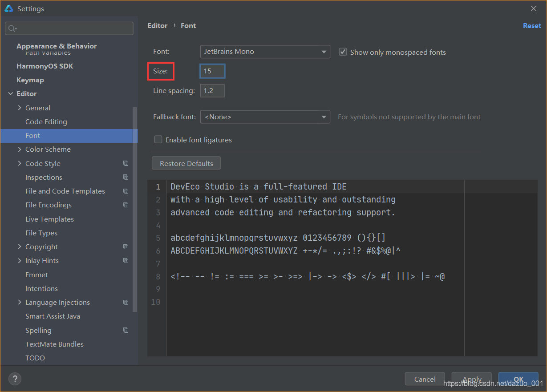The image size is (547, 392).
Task: Expand the Language Injections node
Action: coord(20,302)
